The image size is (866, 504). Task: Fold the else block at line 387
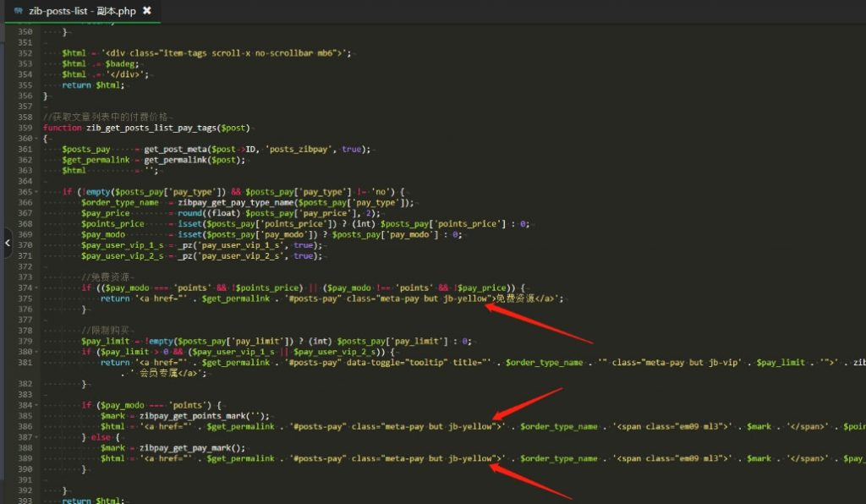36,437
